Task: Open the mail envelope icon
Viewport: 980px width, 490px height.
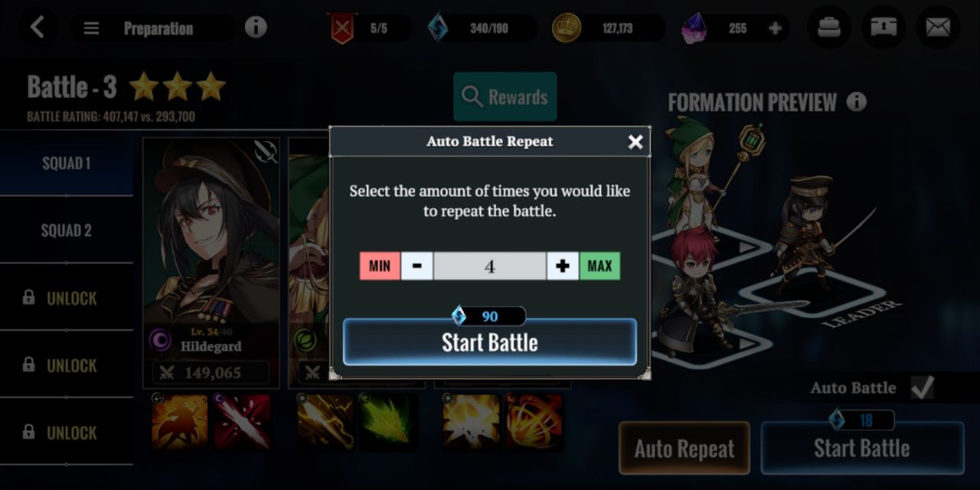Action: point(938,28)
